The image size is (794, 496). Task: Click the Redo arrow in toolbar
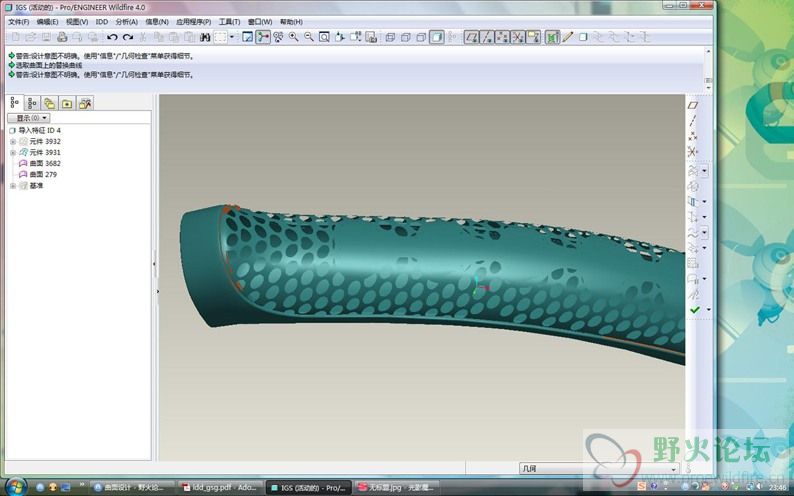click(128, 37)
